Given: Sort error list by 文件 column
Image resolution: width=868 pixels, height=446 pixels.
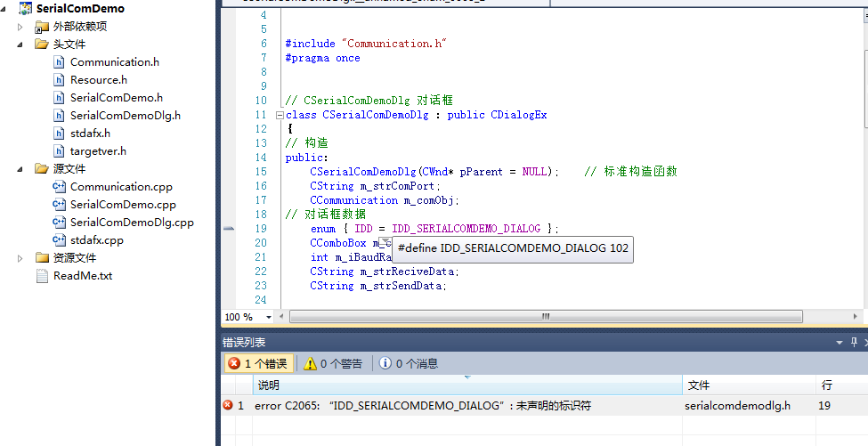Looking at the screenshot, I should click(x=749, y=385).
